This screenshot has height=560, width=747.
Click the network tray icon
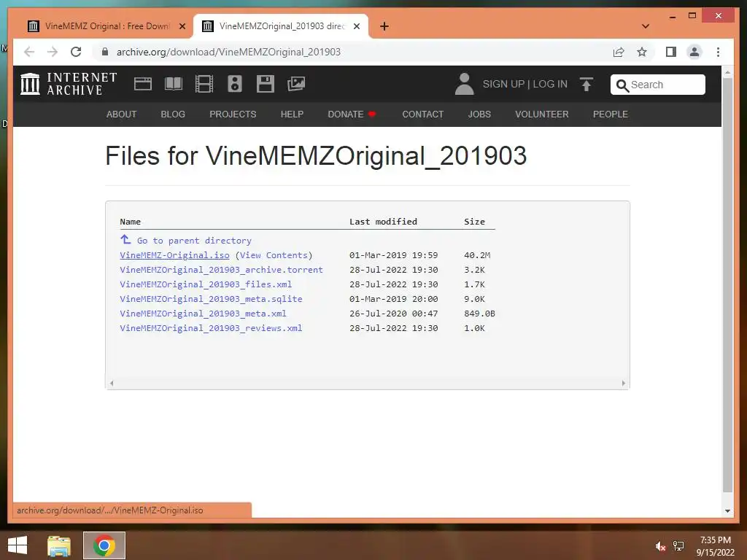678,546
